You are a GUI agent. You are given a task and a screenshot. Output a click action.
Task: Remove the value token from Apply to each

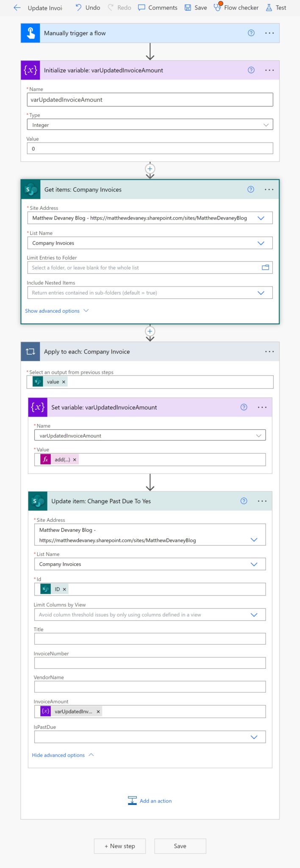tap(64, 382)
